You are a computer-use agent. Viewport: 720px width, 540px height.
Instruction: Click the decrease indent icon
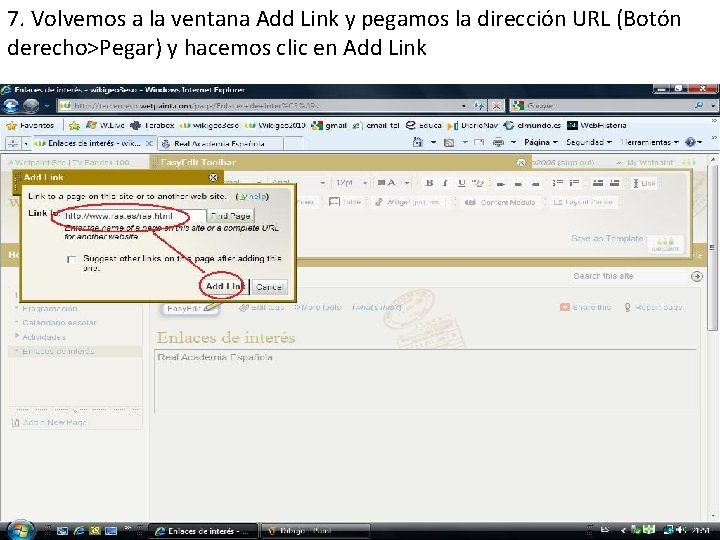click(x=597, y=183)
